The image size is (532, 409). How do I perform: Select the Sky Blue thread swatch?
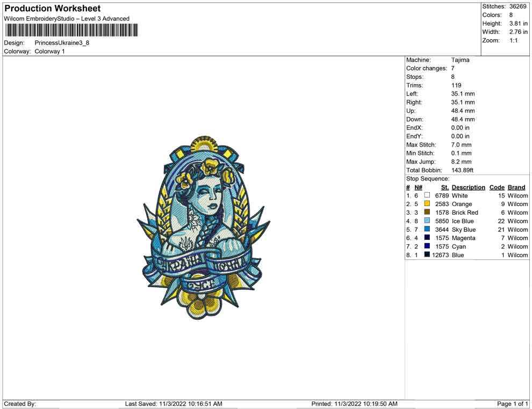427,230
